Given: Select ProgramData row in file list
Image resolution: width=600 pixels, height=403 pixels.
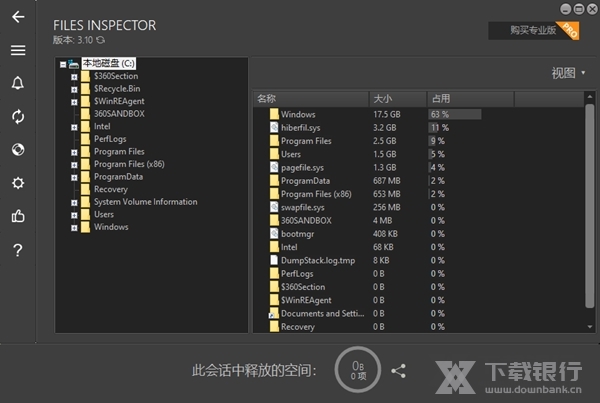Looking at the screenshot, I should (x=419, y=181).
